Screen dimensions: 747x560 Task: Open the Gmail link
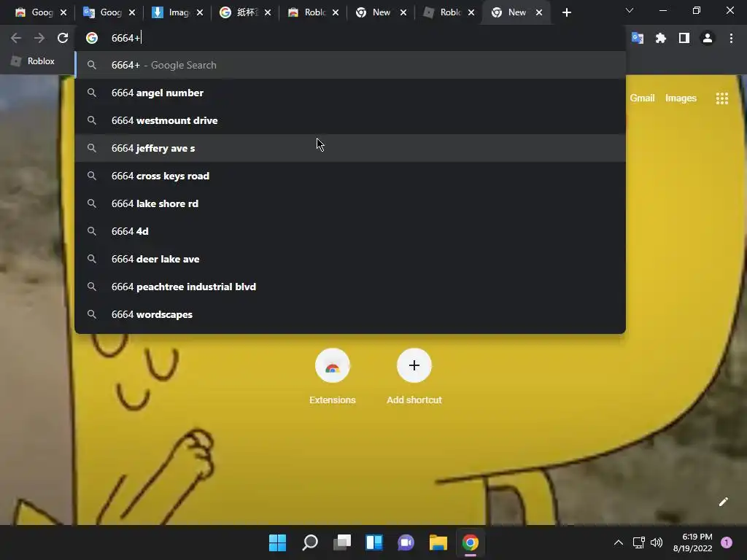[642, 98]
